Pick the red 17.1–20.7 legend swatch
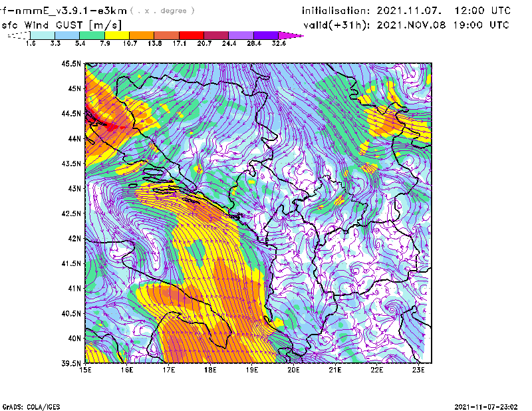Image resolution: width=532 pixels, height=411 pixels. (x=192, y=35)
